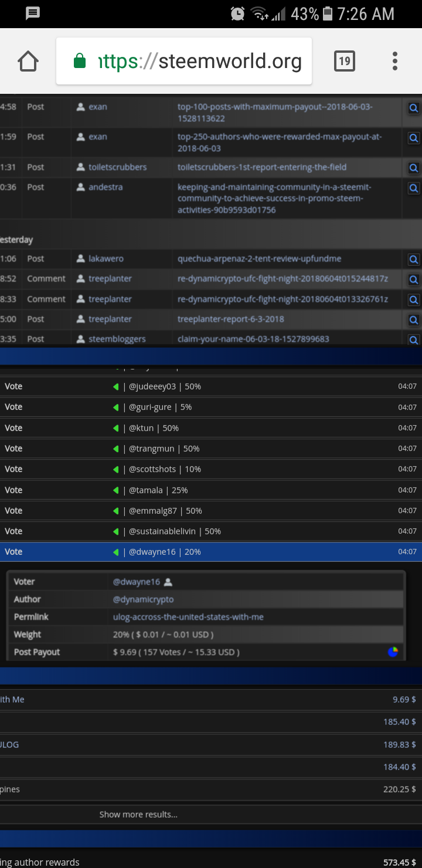
Task: Open exan account on top-100-posts row
Action: [x=98, y=107]
